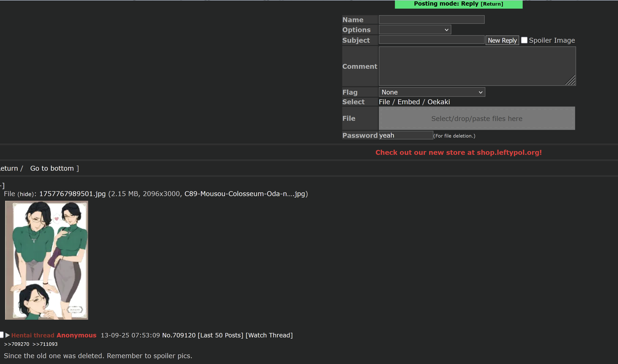Click the hide link next to File
The image size is (618, 364).
(x=25, y=194)
